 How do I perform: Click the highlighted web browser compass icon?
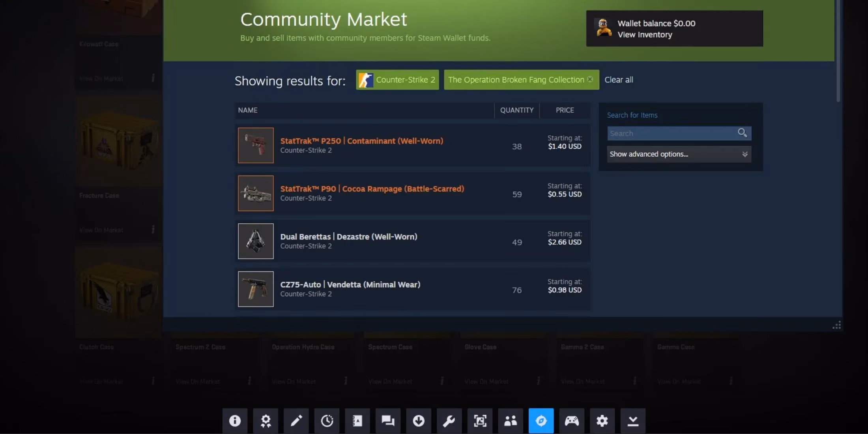tap(541, 421)
